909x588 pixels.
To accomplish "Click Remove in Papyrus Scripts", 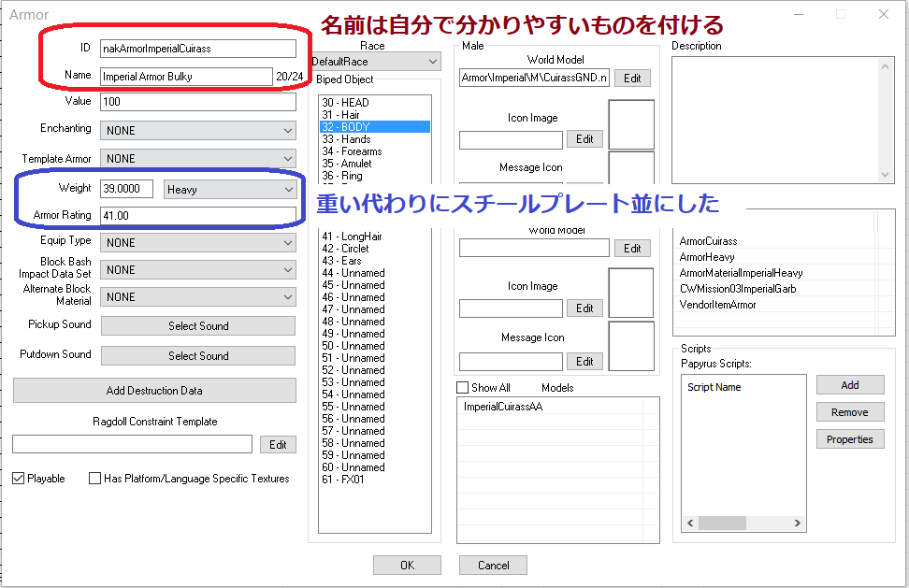I will coord(850,412).
